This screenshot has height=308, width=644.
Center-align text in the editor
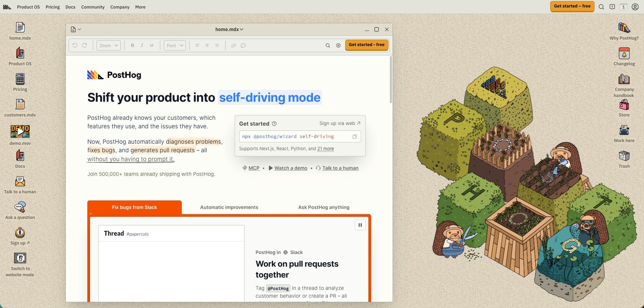[x=207, y=45]
